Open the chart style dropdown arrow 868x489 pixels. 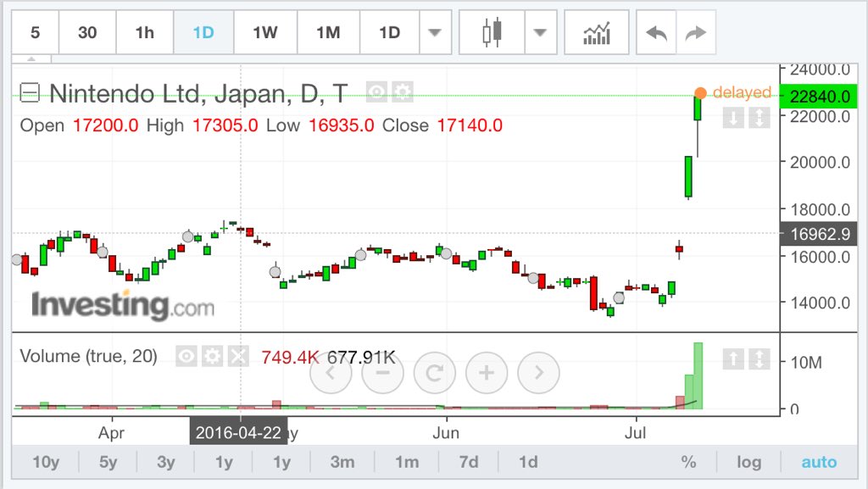[x=540, y=33]
